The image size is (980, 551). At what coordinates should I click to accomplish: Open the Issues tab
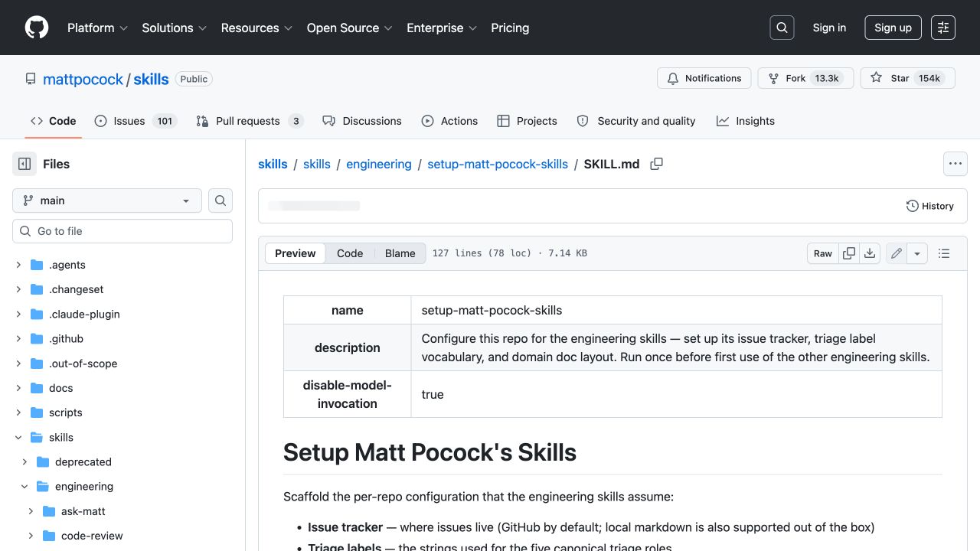pyautogui.click(x=136, y=121)
